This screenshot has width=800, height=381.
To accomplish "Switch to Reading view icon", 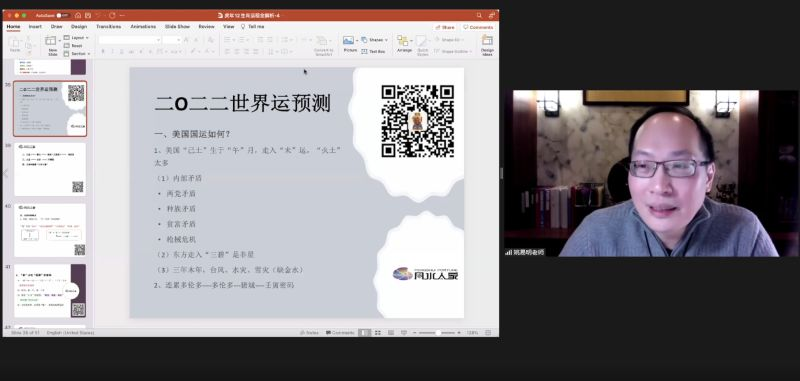I will coord(391,333).
